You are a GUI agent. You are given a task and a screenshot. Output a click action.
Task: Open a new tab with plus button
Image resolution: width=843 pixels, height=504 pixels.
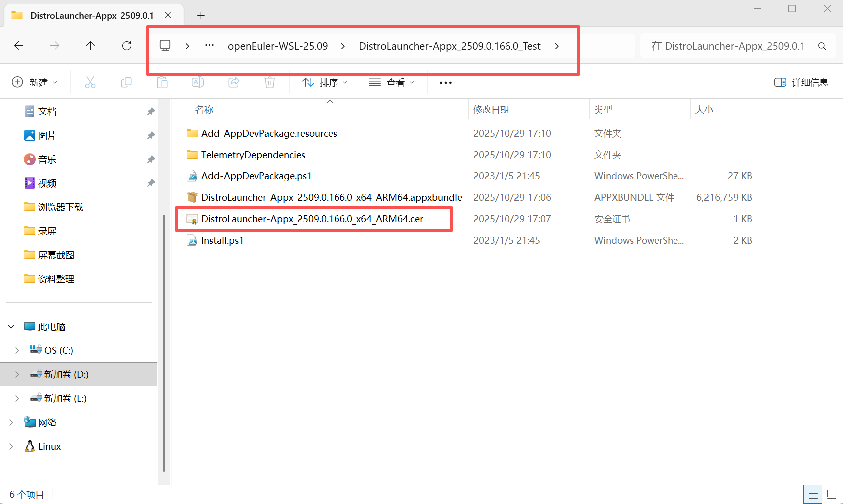click(201, 15)
